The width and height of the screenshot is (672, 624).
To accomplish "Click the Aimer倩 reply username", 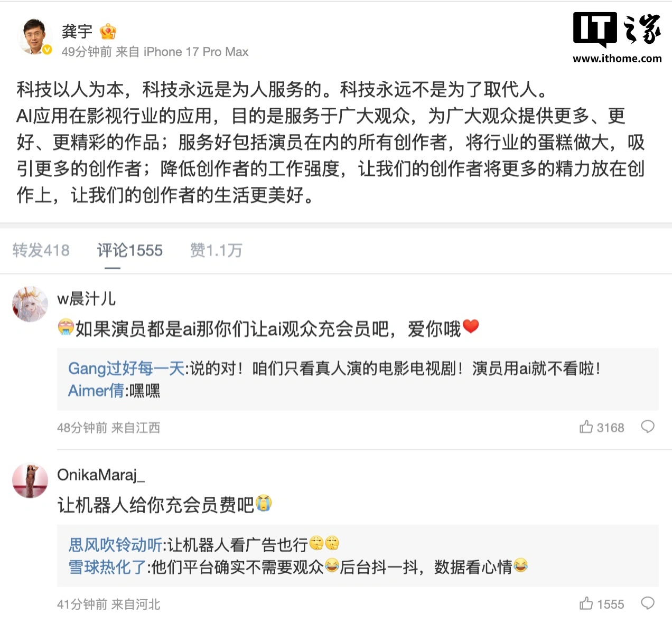I will 96,391.
